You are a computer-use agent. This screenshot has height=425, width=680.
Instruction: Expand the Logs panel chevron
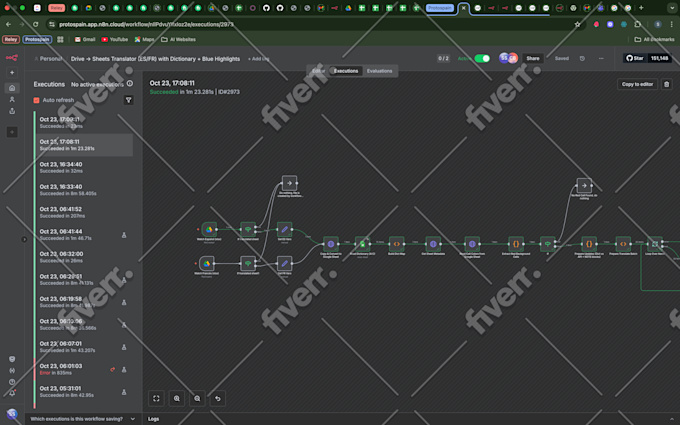672,419
